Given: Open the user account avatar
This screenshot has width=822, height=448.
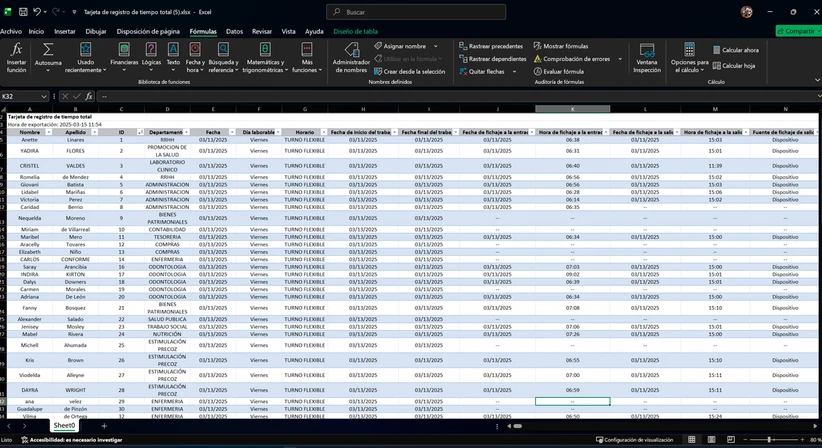Looking at the screenshot, I should 747,12.
